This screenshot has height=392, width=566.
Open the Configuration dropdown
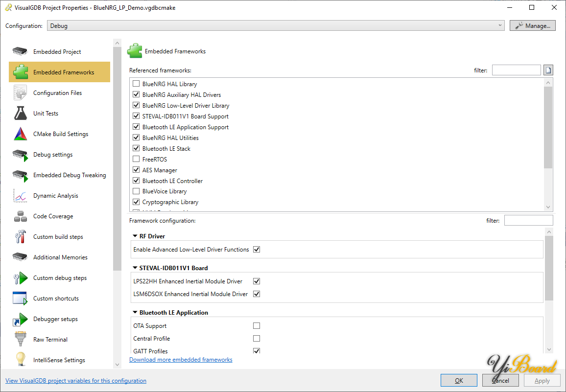(276, 25)
